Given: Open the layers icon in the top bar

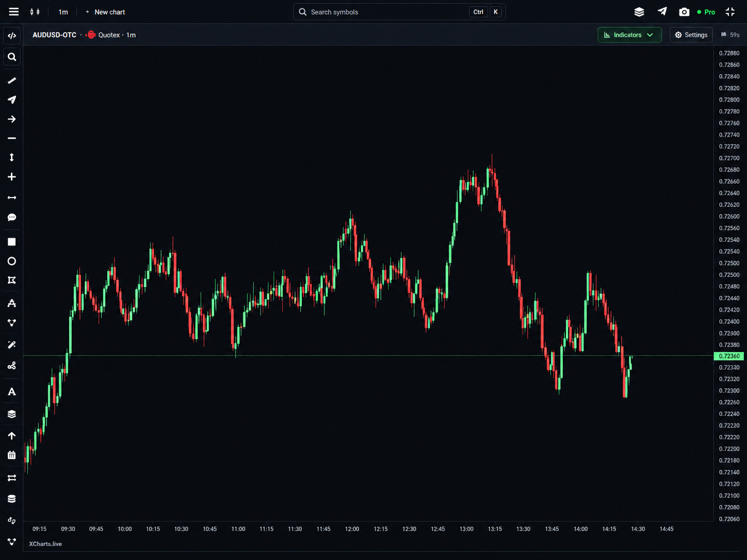Looking at the screenshot, I should tap(639, 12).
